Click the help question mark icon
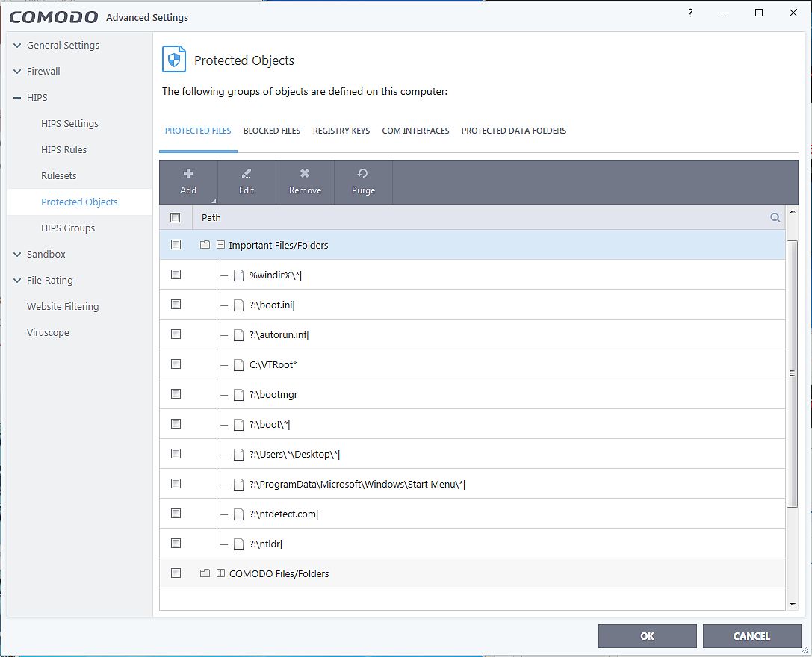 (690, 13)
